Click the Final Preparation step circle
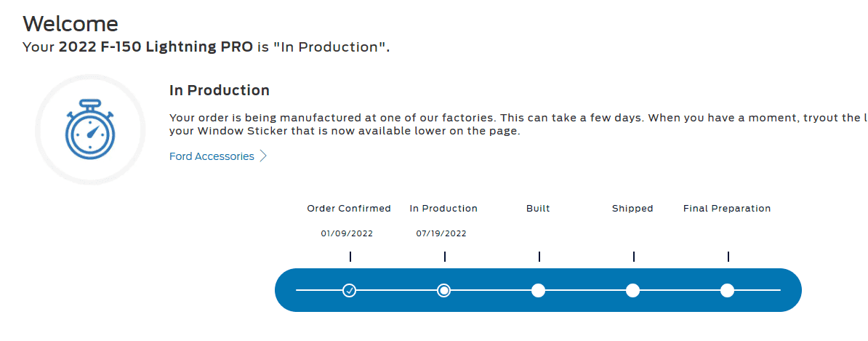Viewport: 868px width, 341px height. [727, 291]
